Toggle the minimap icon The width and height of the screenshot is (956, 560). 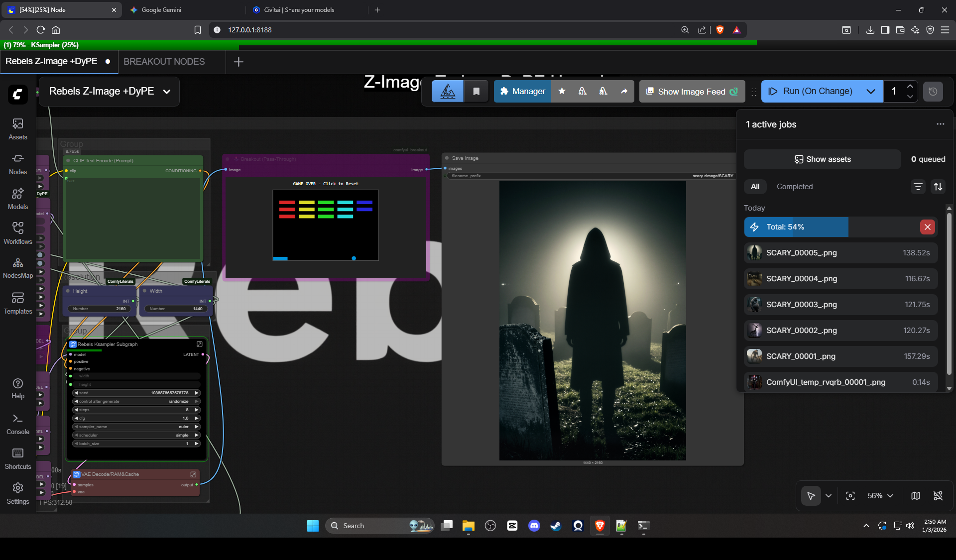pos(915,496)
